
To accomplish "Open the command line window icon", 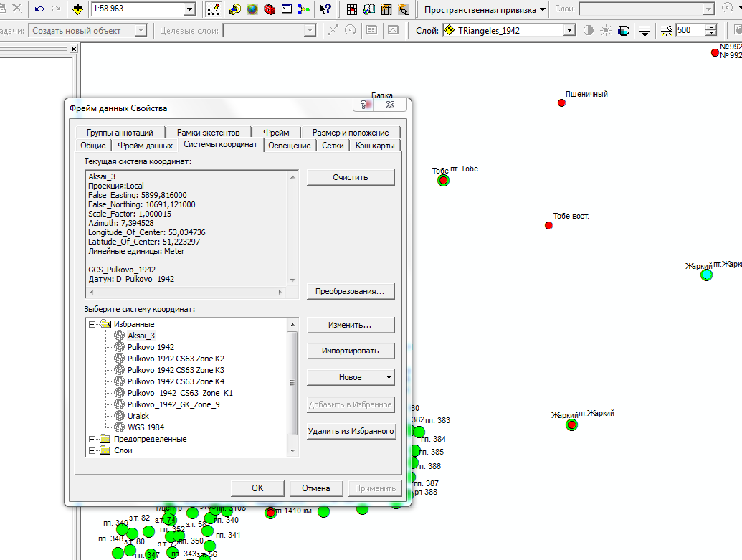I will (x=287, y=9).
